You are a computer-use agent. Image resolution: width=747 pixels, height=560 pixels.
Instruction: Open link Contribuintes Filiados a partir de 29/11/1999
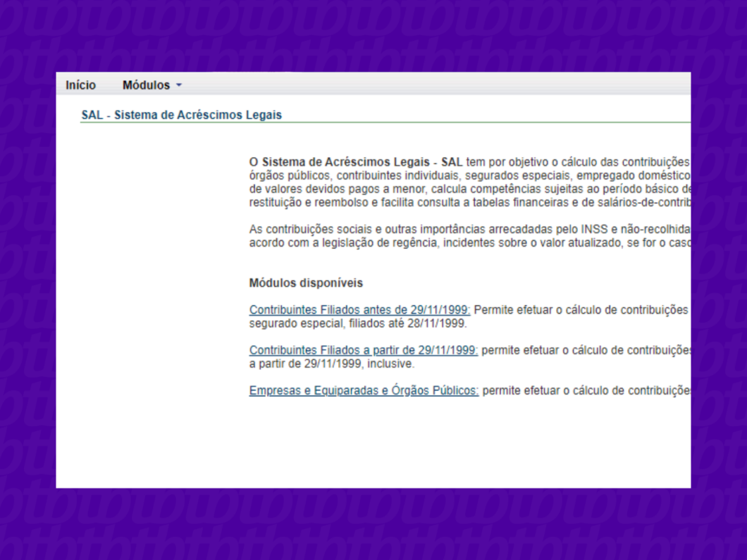tap(364, 351)
